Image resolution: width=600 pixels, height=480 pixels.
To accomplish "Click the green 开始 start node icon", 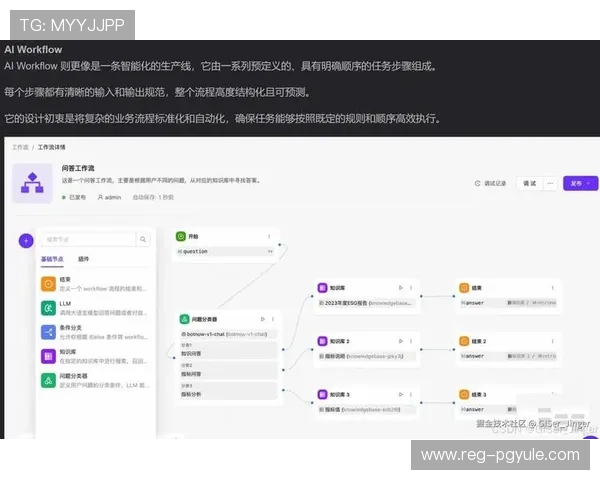I will [x=181, y=236].
